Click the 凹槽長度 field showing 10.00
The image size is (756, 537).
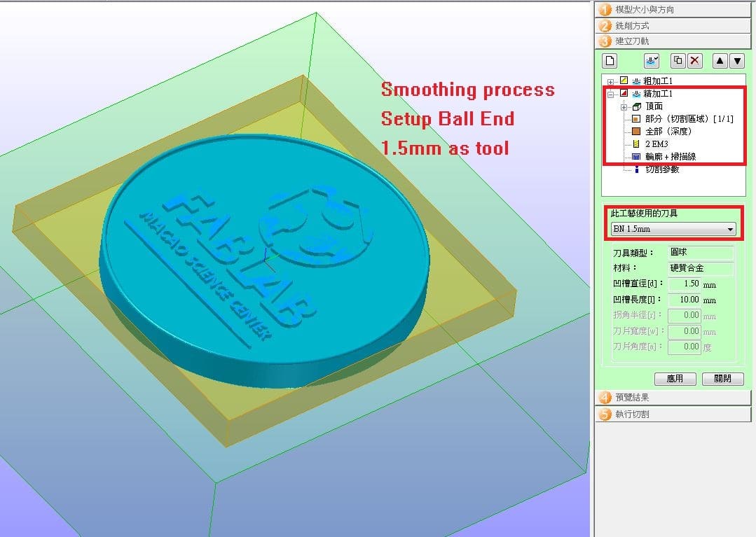684,300
